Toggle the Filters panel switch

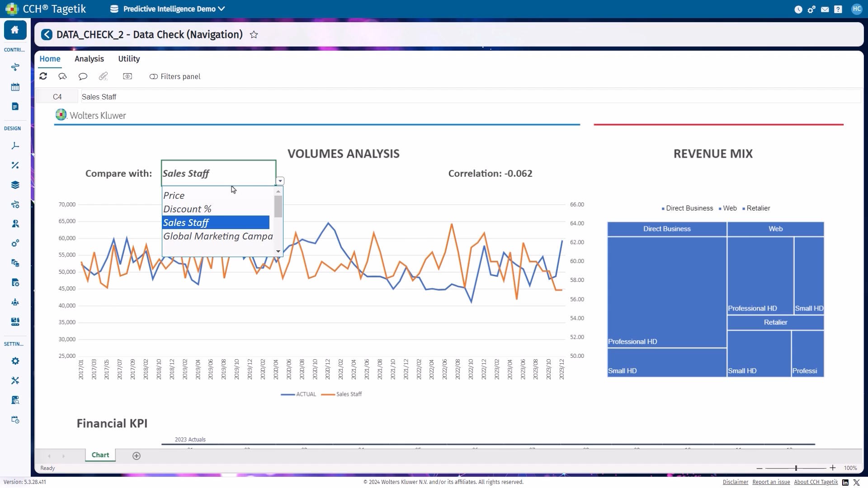point(154,77)
